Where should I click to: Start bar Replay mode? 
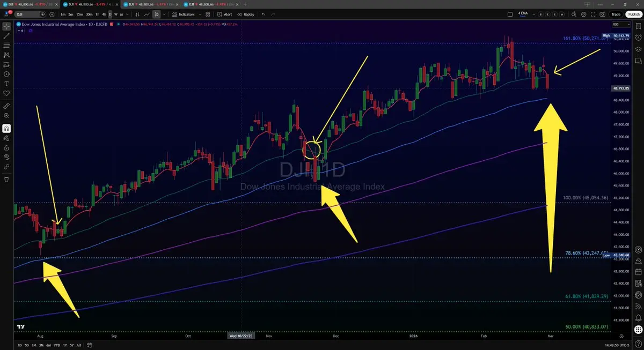click(x=245, y=14)
